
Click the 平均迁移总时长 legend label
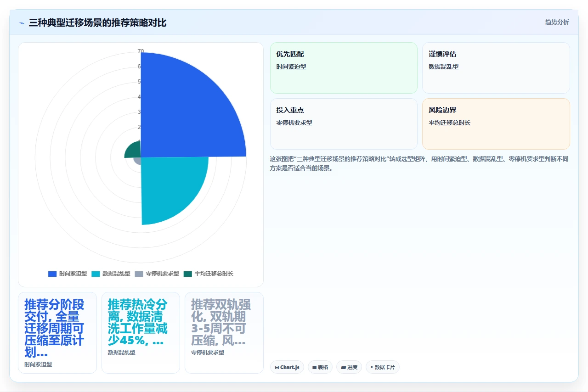click(x=214, y=274)
